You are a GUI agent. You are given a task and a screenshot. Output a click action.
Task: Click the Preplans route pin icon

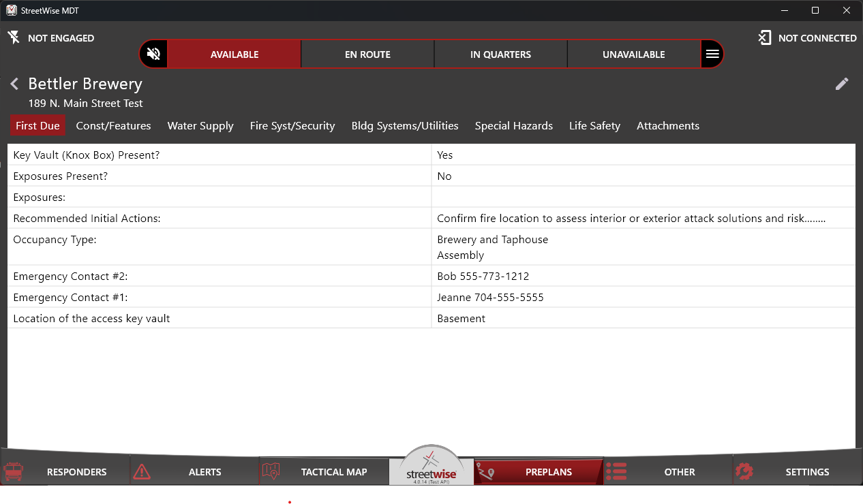click(486, 471)
